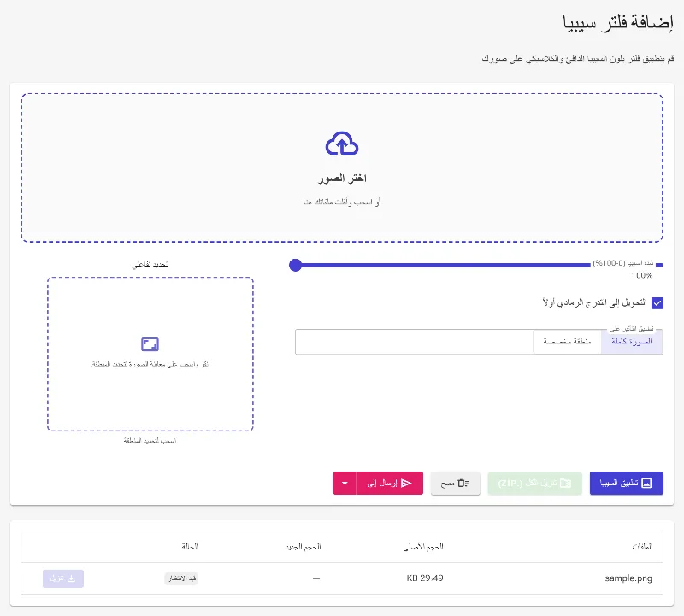Click the image icon on apply sepia button
This screenshot has width=684, height=616.
point(646,483)
